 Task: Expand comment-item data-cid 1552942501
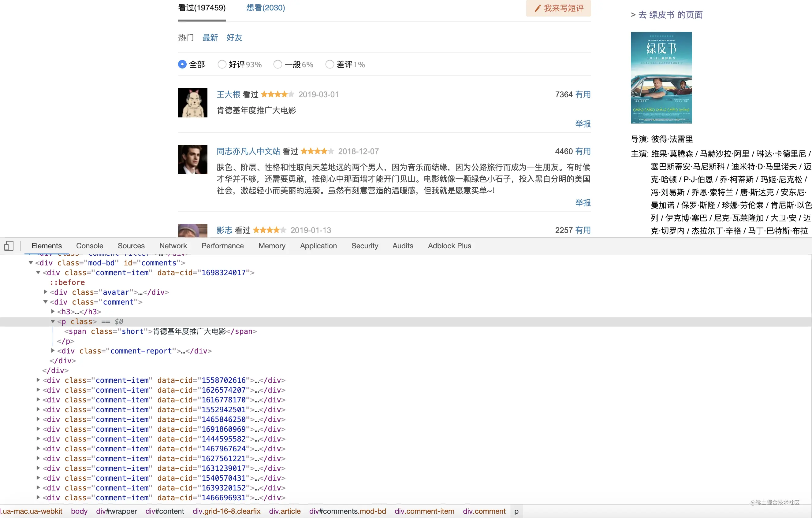38,409
